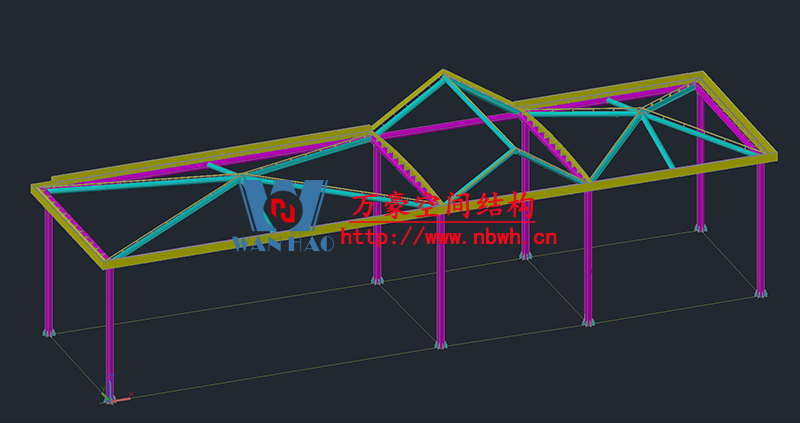Select base of second back-row column from left

[377, 280]
